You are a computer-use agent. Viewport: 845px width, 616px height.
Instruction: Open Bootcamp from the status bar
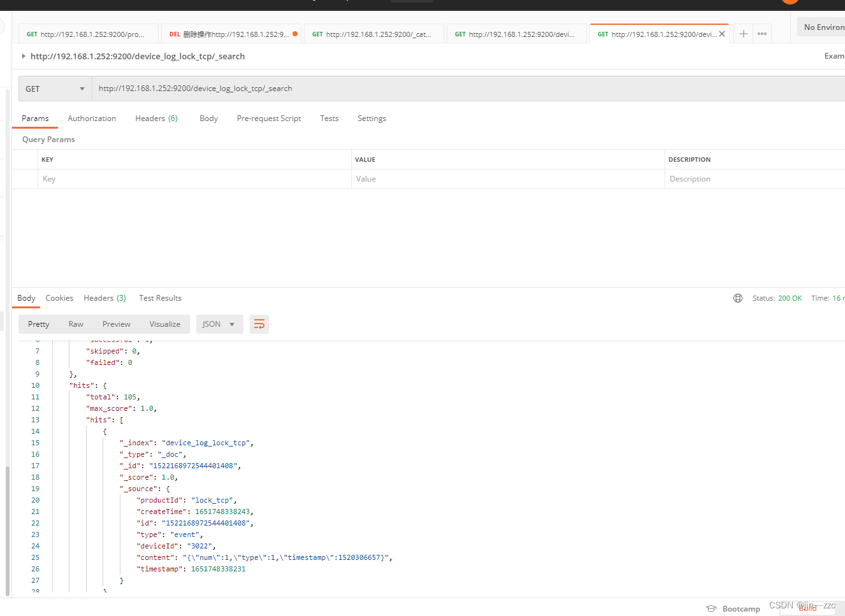pos(733,609)
